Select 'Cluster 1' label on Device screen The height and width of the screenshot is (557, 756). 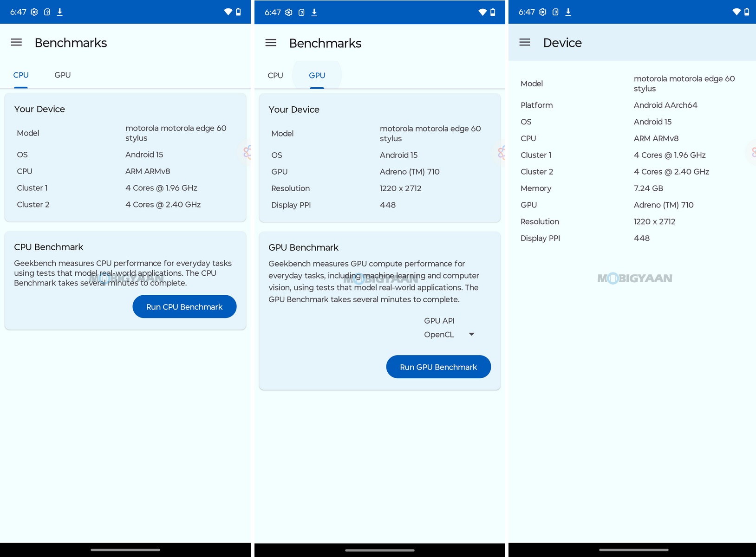tap(536, 155)
